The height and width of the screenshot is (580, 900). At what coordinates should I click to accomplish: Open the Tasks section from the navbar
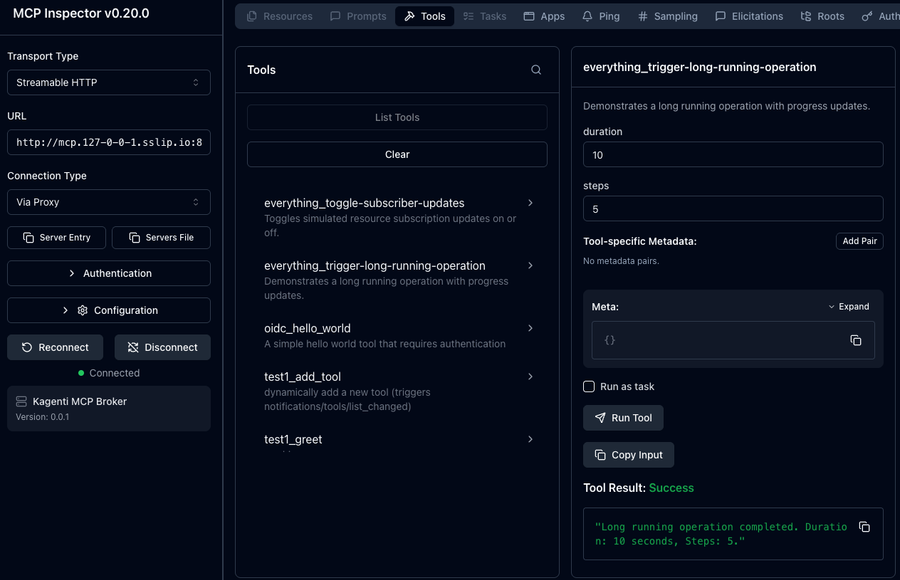tap(484, 15)
